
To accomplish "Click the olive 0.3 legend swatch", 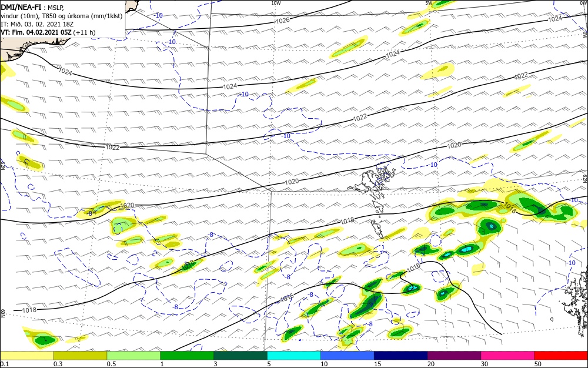I will pos(80,356).
